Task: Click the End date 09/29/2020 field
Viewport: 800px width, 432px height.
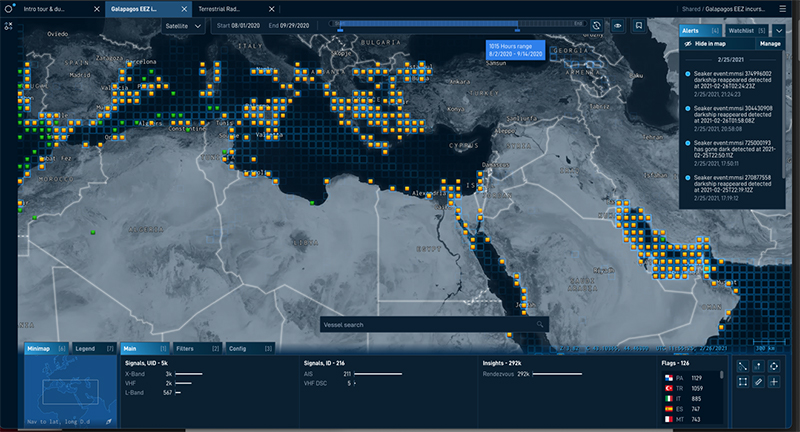Action: (289, 26)
